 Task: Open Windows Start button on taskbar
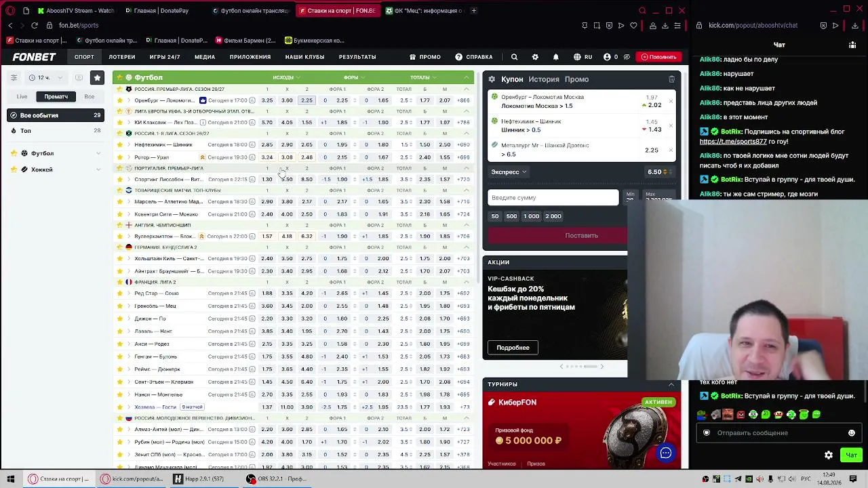11,479
